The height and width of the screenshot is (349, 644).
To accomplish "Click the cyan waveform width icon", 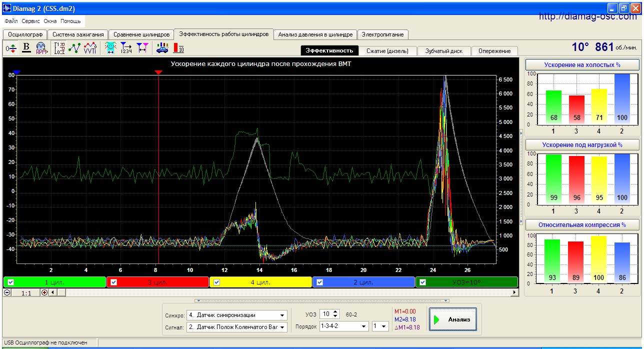I will click(x=110, y=48).
